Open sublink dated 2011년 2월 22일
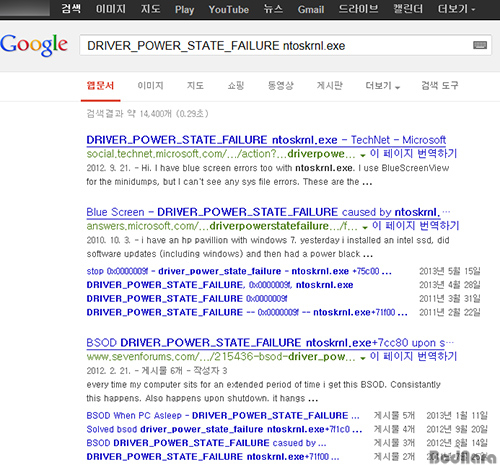Screen dimensions: 500x467 pyautogui.click(x=247, y=312)
